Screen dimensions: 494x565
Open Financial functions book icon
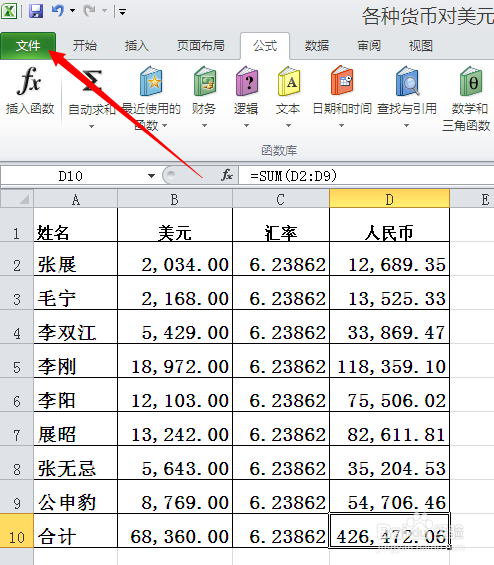(205, 81)
